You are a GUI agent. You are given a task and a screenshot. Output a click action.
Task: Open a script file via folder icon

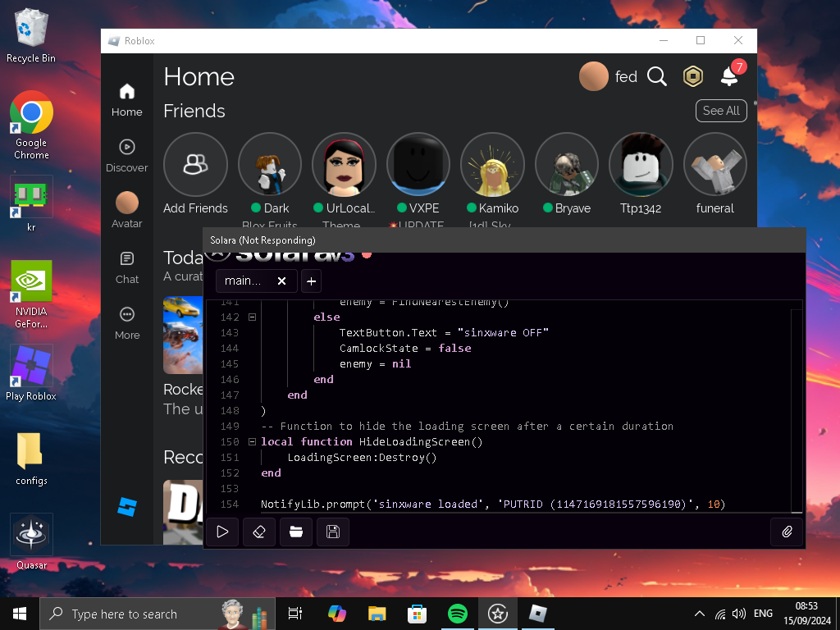295,532
